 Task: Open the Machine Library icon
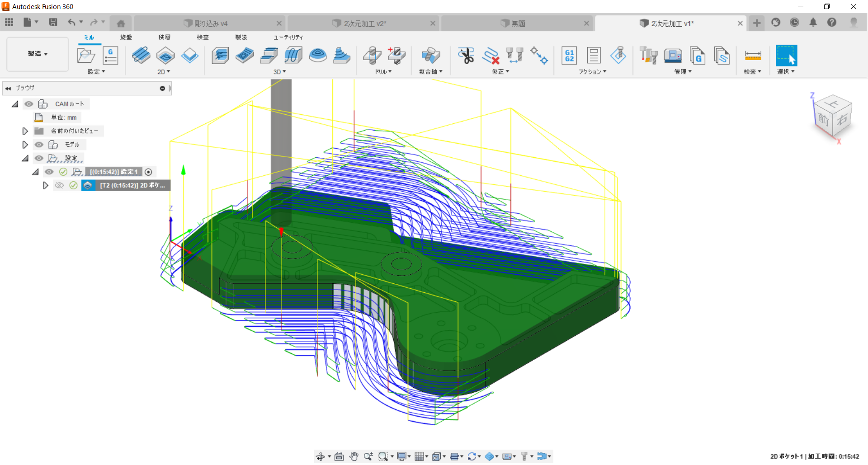(673, 56)
